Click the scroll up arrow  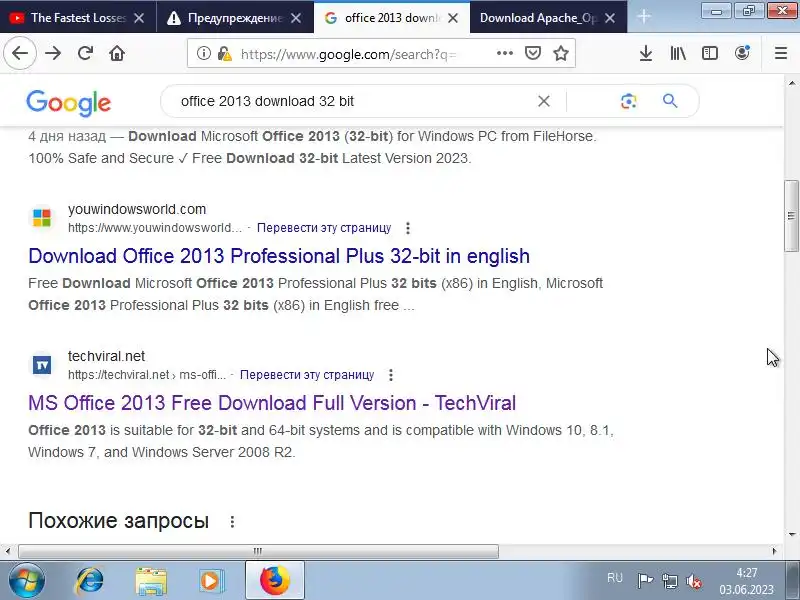tap(791, 82)
